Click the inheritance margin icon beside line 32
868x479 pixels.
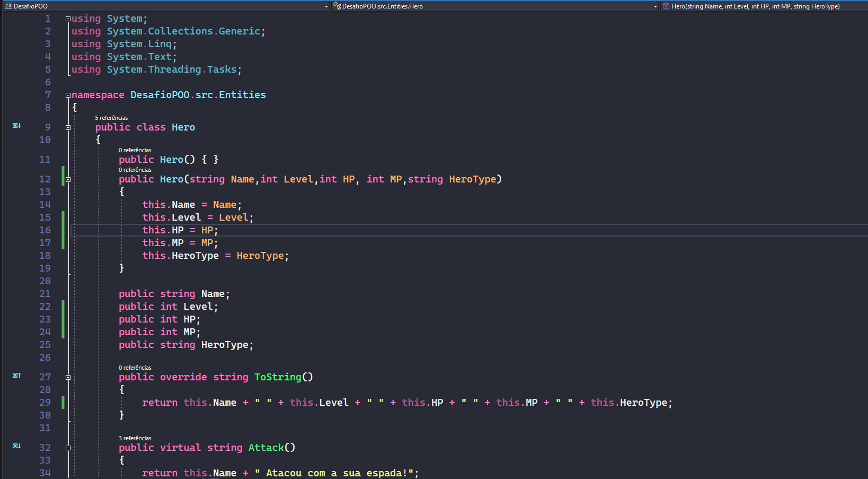[x=16, y=447]
